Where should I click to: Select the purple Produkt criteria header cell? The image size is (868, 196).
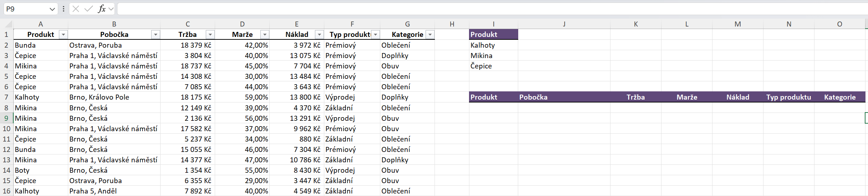(493, 34)
